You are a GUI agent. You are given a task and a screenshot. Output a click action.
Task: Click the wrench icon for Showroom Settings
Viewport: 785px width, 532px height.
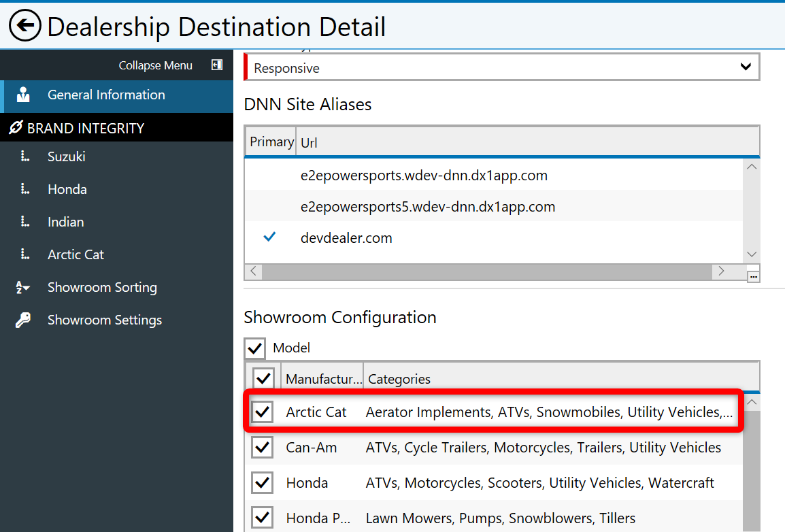pos(23,320)
